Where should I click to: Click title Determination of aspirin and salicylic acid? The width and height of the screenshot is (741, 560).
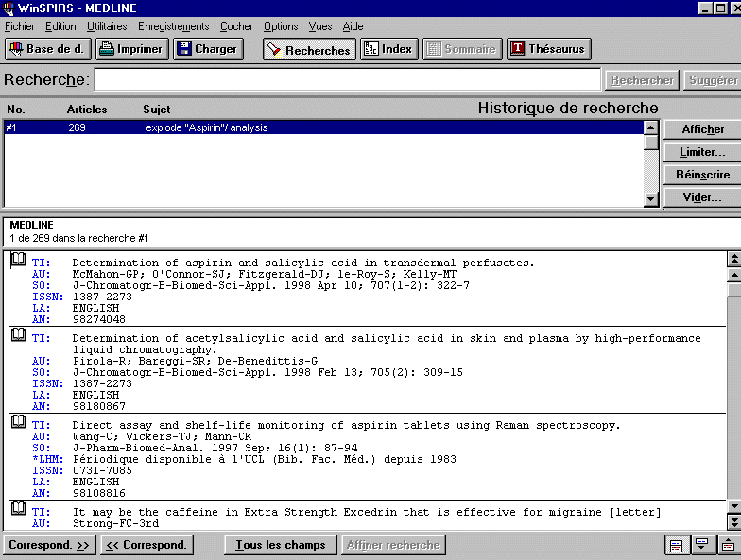point(303,263)
